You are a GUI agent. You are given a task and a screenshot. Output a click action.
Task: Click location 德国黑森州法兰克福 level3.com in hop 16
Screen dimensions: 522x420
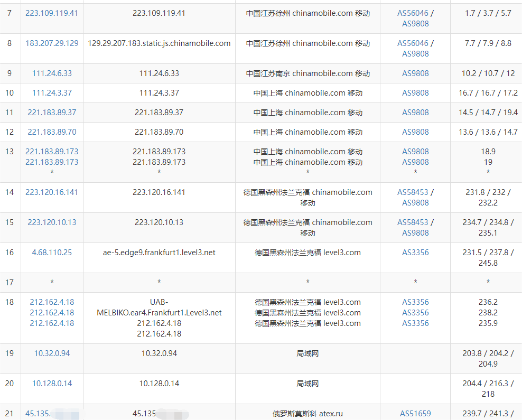pyautogui.click(x=307, y=253)
